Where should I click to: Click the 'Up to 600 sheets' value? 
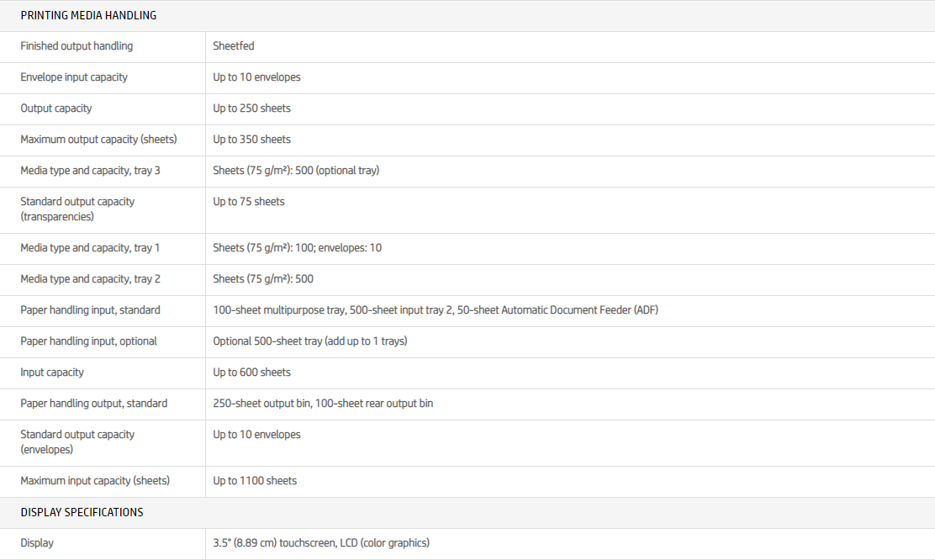(251, 372)
